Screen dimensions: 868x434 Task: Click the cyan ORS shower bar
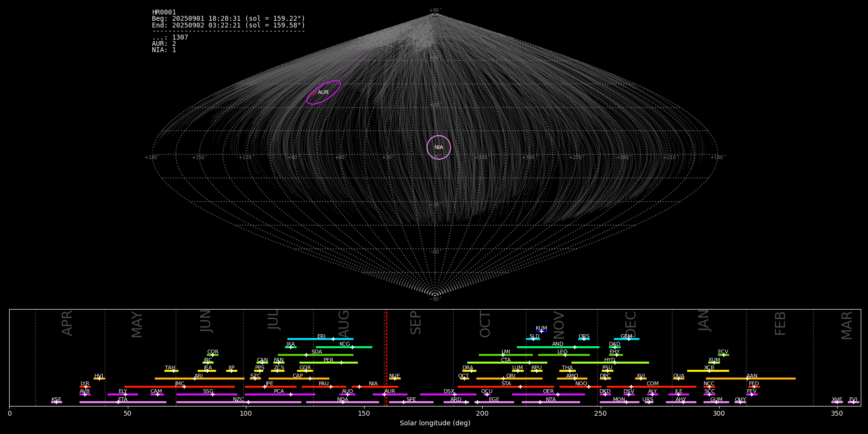(x=584, y=339)
